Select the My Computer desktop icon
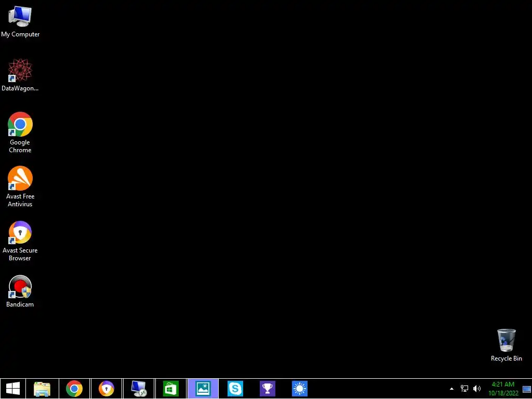Image resolution: width=532 pixels, height=399 pixels. (20, 21)
